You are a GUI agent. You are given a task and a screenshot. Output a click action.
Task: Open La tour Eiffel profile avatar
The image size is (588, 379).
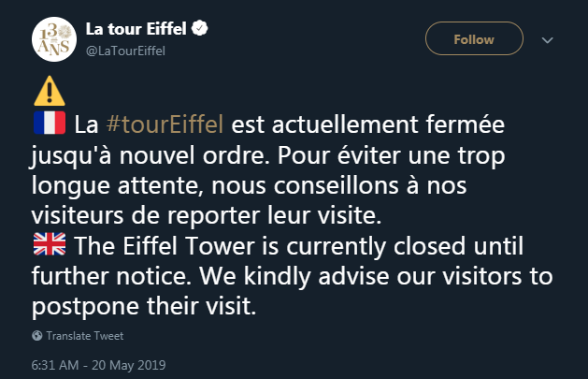(x=54, y=39)
